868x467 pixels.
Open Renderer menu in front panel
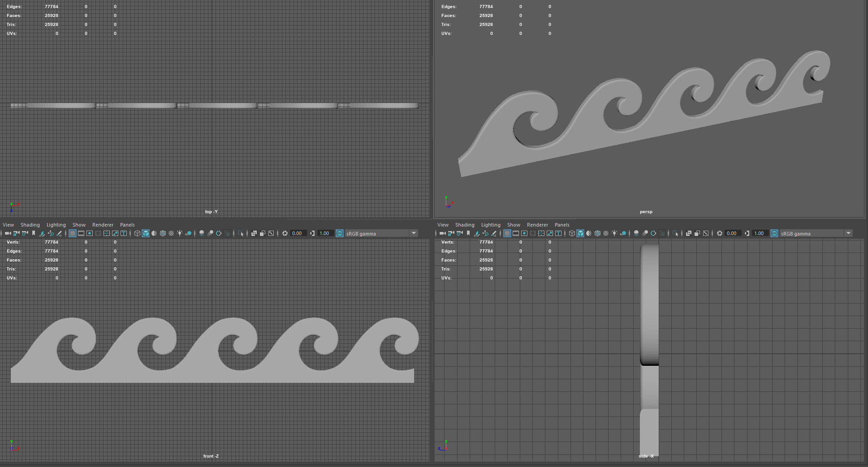[x=103, y=225]
